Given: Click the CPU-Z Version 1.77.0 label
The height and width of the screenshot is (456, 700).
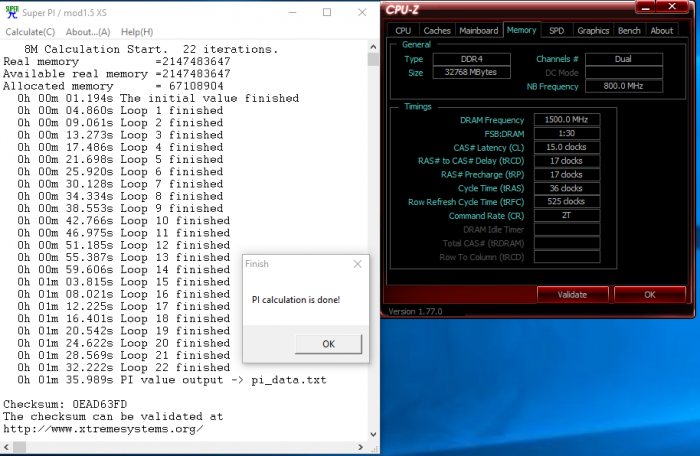Looking at the screenshot, I should coord(415,311).
